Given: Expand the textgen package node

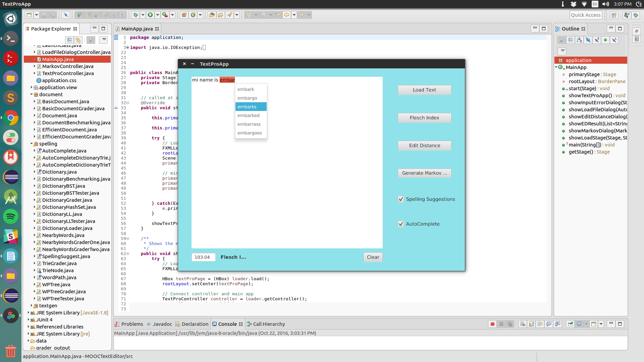Looking at the screenshot, I should click(x=32, y=305).
